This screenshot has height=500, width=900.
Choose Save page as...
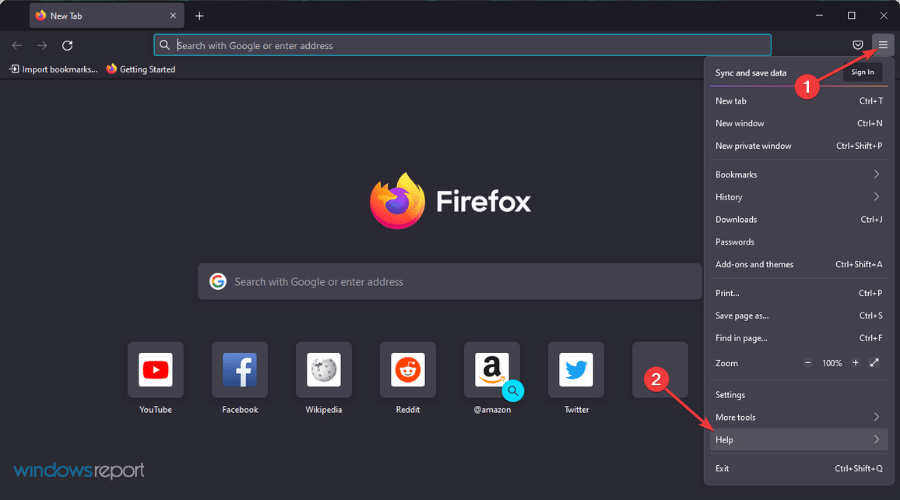click(x=798, y=316)
